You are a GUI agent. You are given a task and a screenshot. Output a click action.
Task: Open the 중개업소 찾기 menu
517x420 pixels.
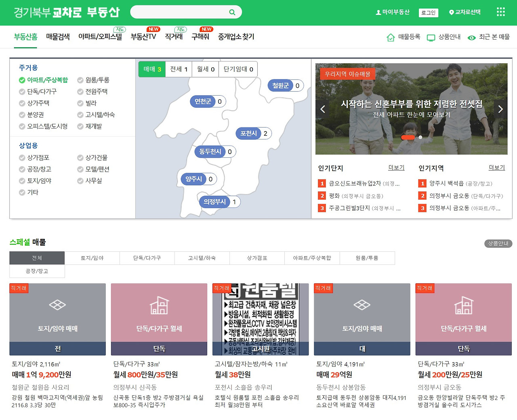pyautogui.click(x=236, y=37)
